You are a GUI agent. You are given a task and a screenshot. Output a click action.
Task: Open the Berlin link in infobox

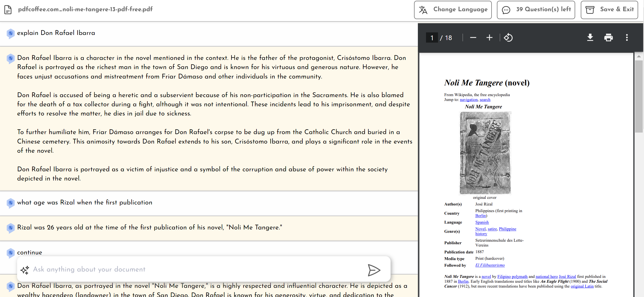tap(480, 216)
